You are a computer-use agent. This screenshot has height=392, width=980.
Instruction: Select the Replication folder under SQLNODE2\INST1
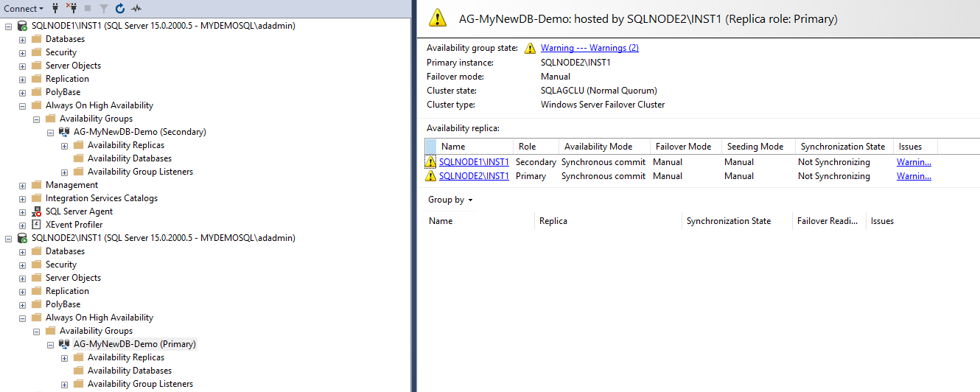click(67, 291)
